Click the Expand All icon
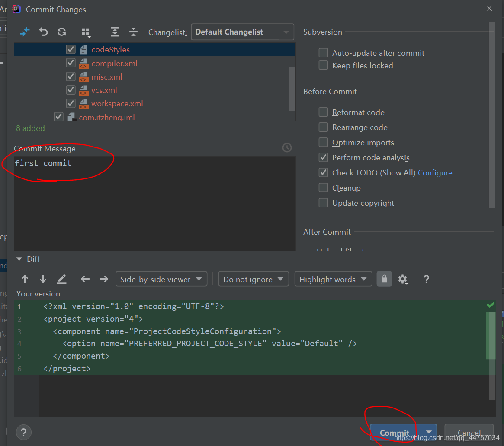The image size is (504, 446). coord(115,32)
